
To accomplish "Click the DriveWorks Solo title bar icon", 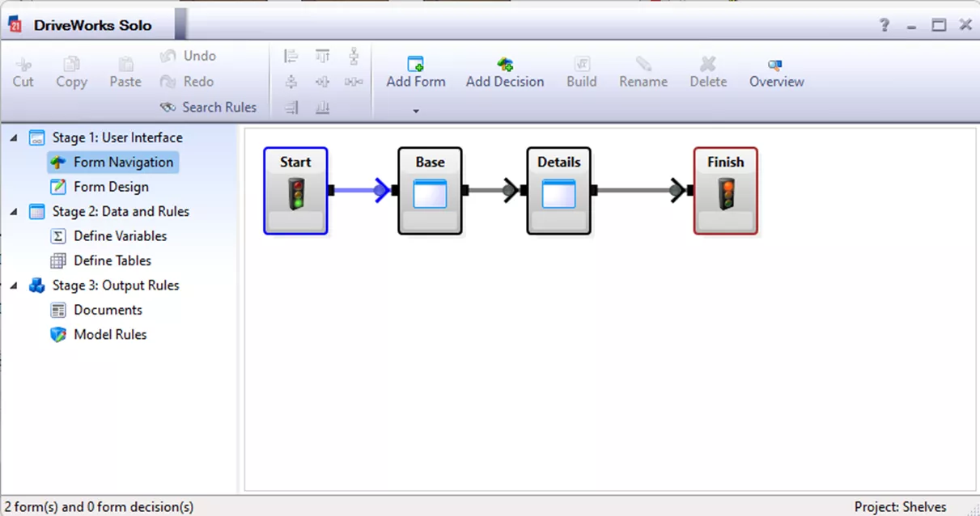I will point(15,24).
